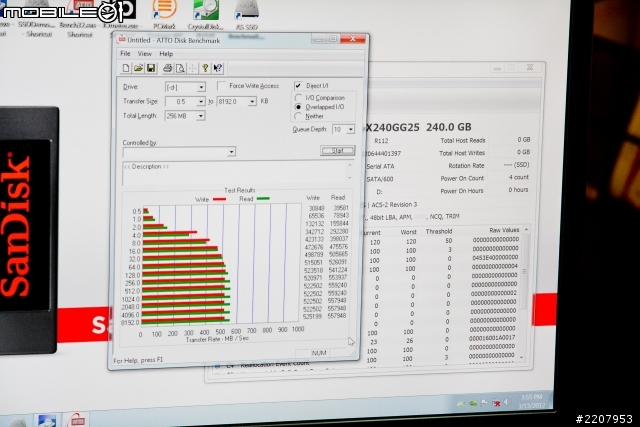The image size is (640, 427).
Task: Click the Worst column header in the disk info window
Action: coord(408,232)
